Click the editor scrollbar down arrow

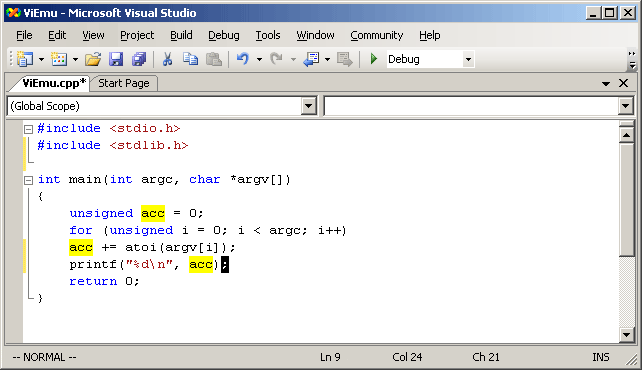626,335
